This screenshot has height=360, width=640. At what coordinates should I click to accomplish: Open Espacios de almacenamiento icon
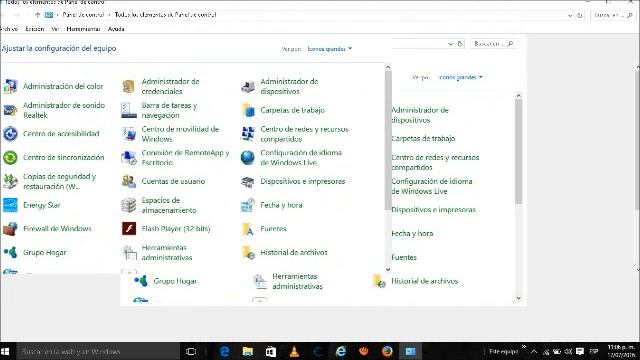(x=129, y=205)
